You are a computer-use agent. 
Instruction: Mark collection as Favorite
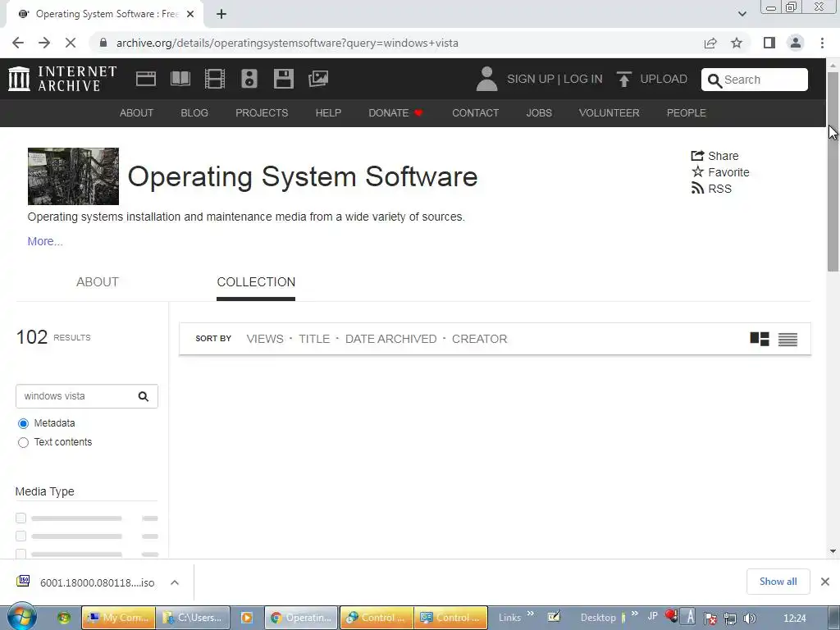720,172
